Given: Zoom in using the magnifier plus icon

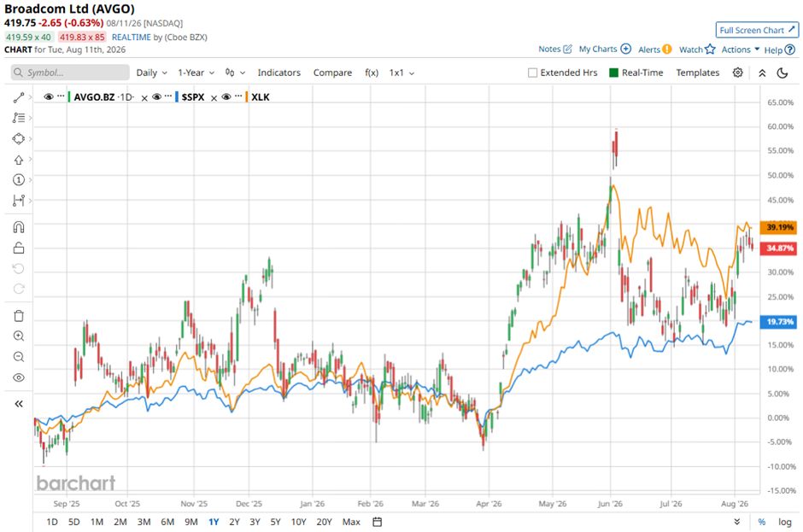Looking at the screenshot, I should click(19, 336).
